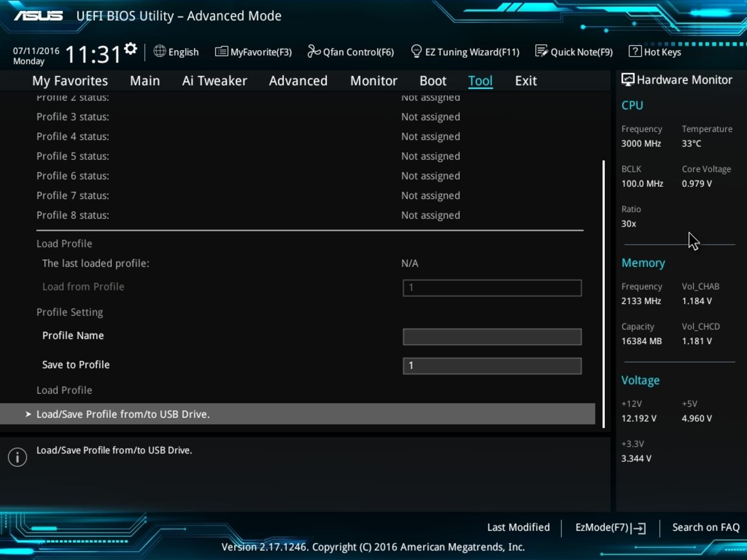Image resolution: width=747 pixels, height=560 pixels.
Task: Click the Version 2.17.1246 copyright text
Action: pos(373,547)
